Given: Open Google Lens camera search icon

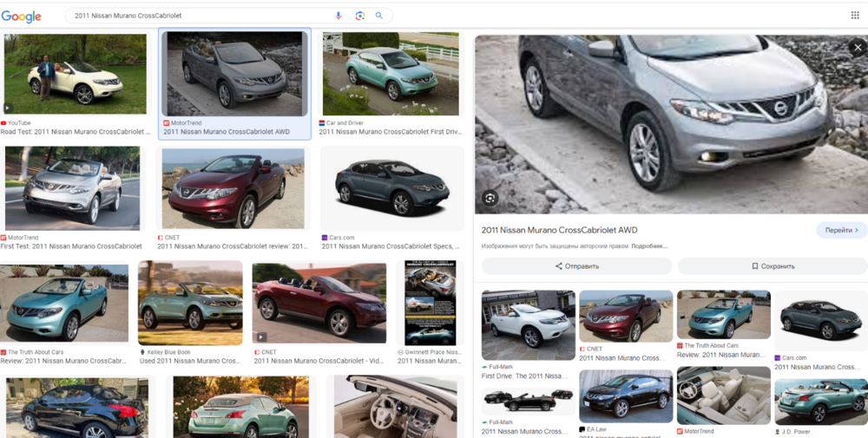Looking at the screenshot, I should pos(360,16).
